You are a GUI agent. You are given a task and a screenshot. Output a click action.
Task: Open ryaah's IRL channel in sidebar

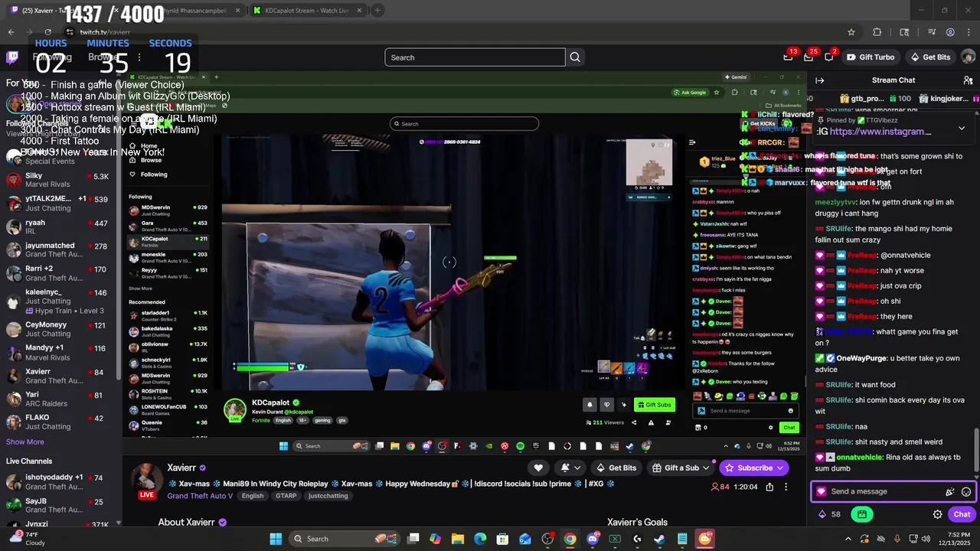59,227
